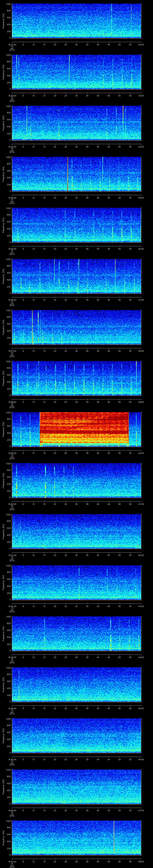Click the 8:37:00 start time label

[x=12, y=351]
